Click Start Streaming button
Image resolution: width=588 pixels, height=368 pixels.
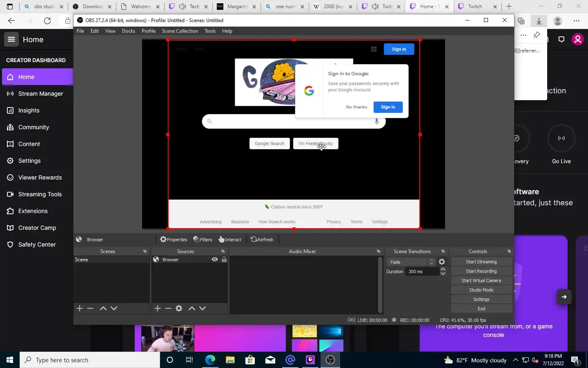point(481,262)
